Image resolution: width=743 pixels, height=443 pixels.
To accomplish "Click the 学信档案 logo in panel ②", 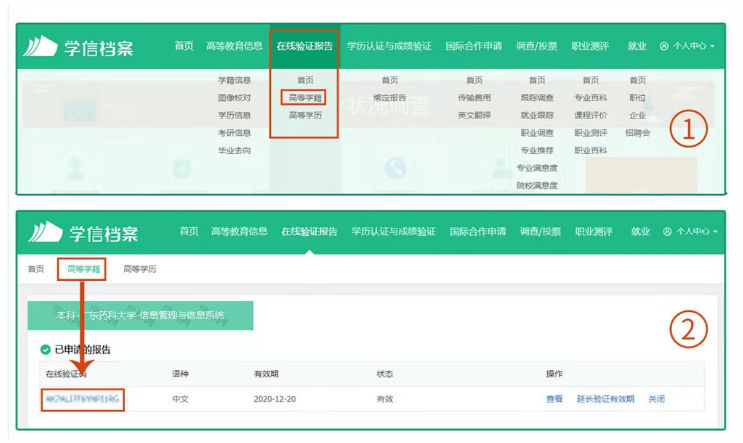I will pos(84,232).
